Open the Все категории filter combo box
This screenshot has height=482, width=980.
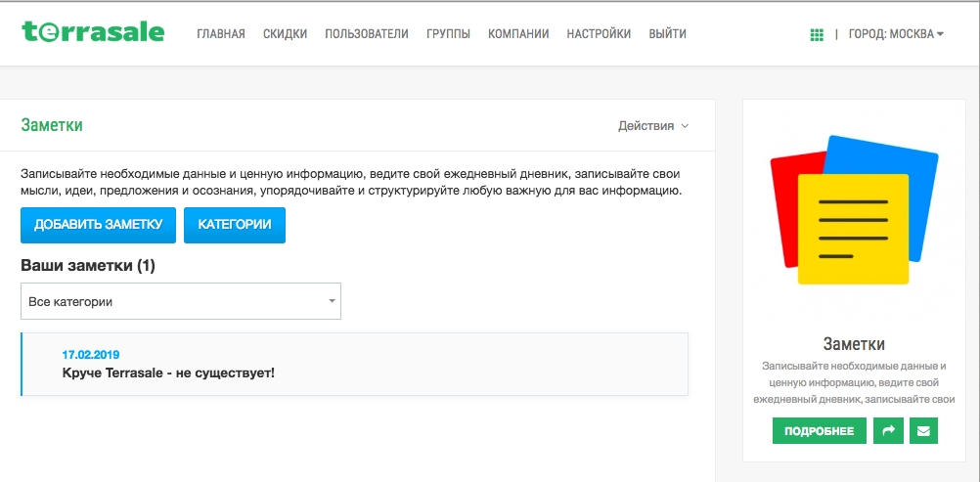click(181, 301)
